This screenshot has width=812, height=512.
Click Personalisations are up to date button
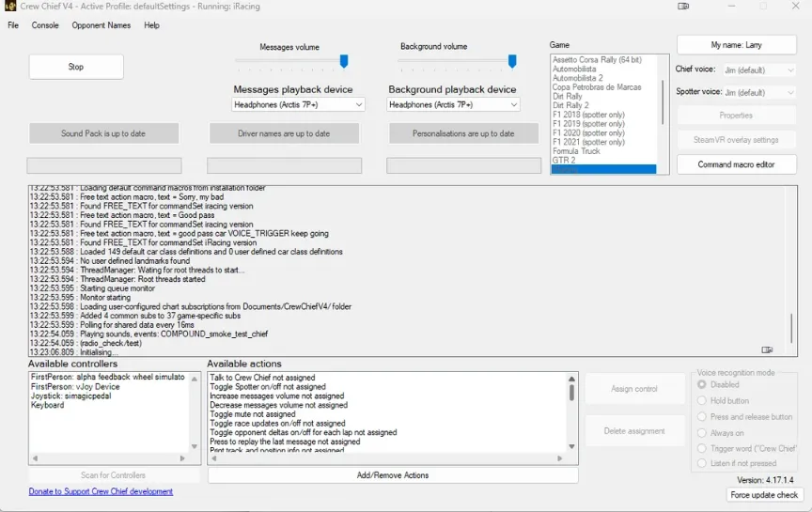pos(463,133)
